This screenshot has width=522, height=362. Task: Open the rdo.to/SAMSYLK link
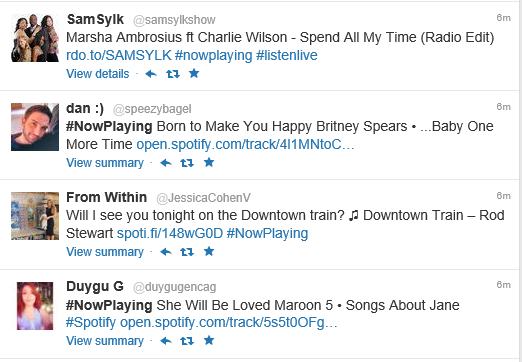click(119, 55)
